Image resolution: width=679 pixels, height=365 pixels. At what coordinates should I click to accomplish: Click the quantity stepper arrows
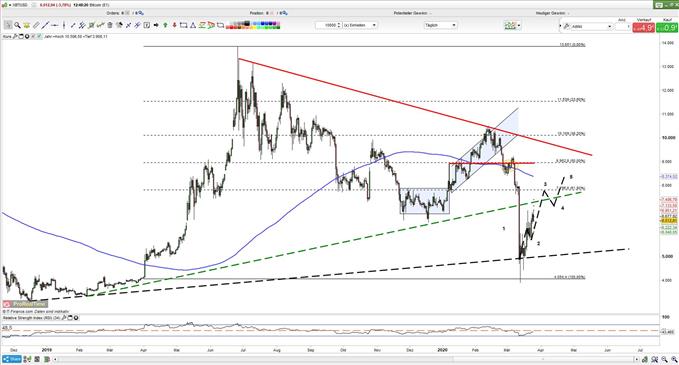pos(339,25)
